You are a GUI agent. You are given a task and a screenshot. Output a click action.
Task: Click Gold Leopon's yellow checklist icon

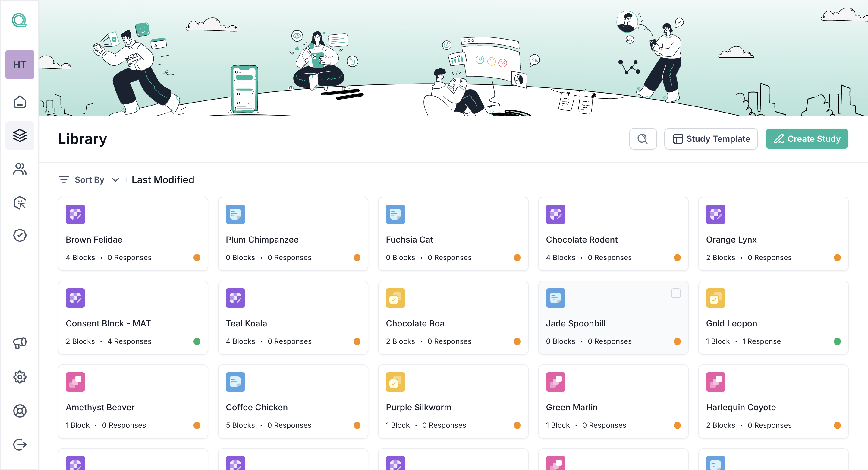[x=715, y=298]
